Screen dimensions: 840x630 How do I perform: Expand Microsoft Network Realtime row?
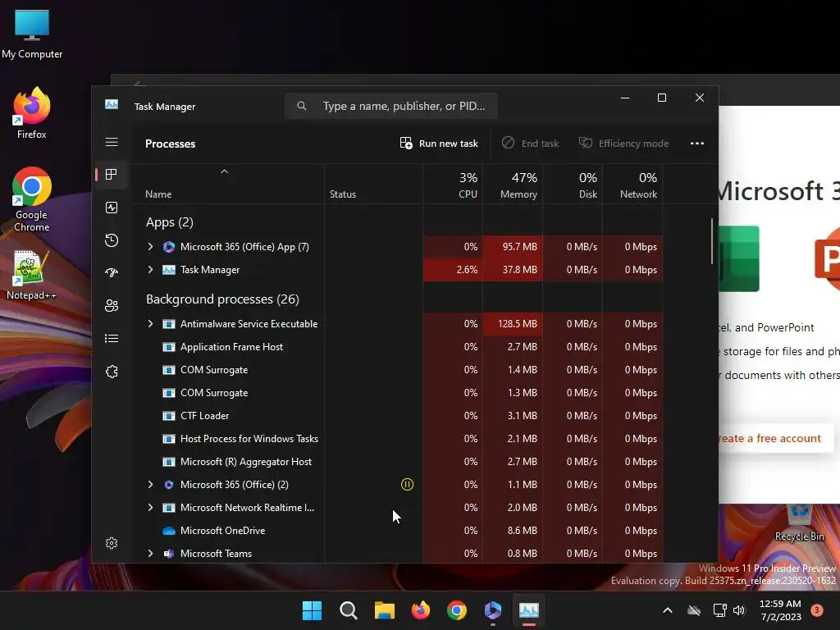tap(151, 507)
